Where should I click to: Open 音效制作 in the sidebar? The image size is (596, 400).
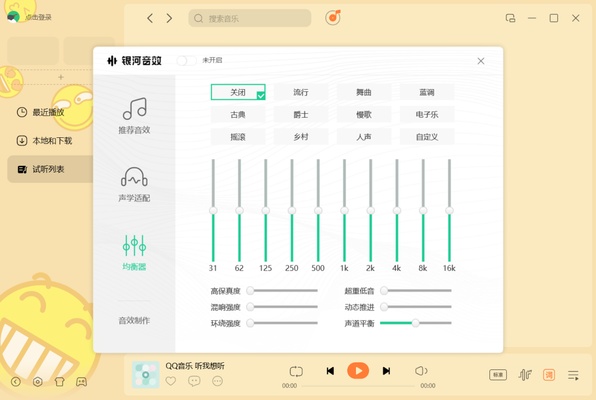pyautogui.click(x=134, y=321)
